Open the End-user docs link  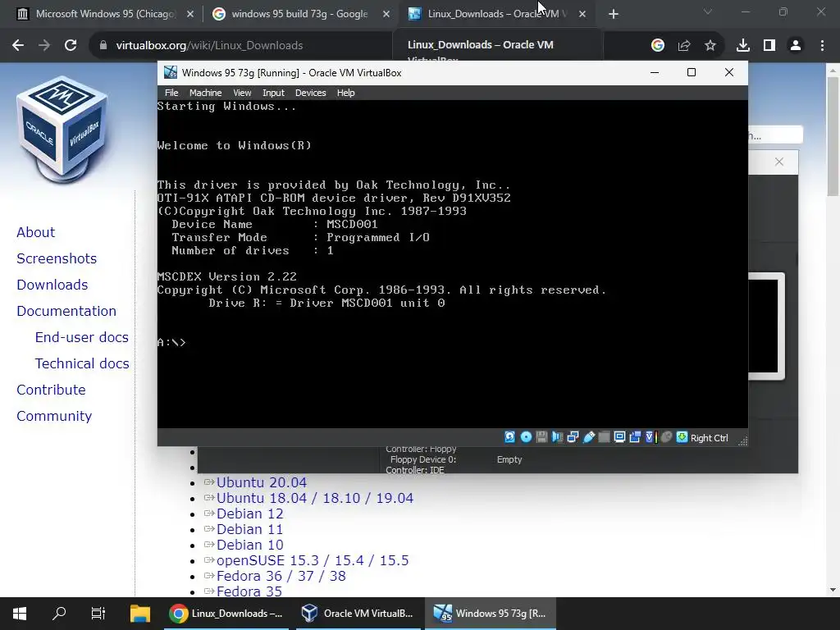point(81,337)
